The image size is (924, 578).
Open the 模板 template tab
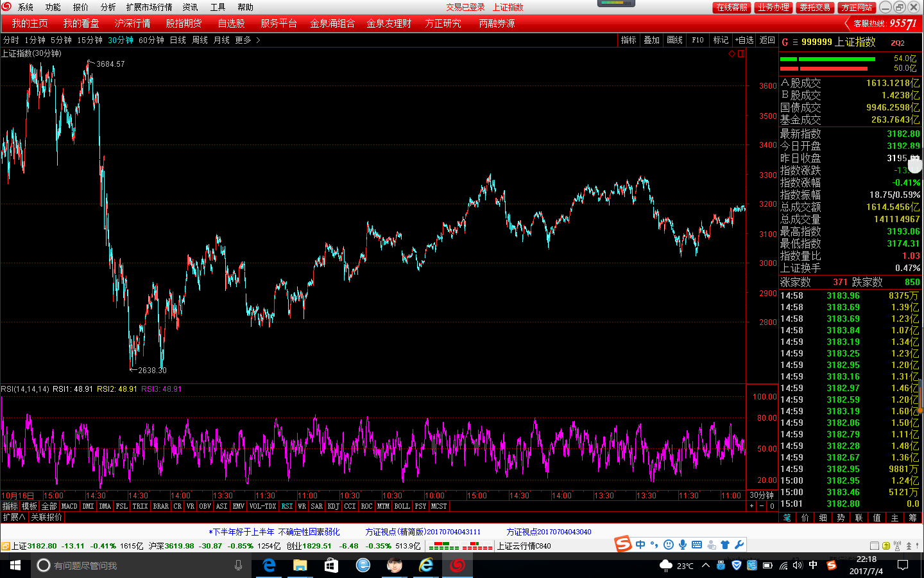tap(30, 506)
